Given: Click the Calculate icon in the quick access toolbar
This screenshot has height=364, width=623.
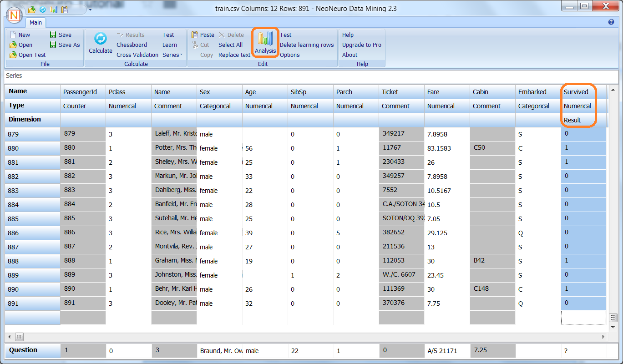Looking at the screenshot, I should [43, 9].
